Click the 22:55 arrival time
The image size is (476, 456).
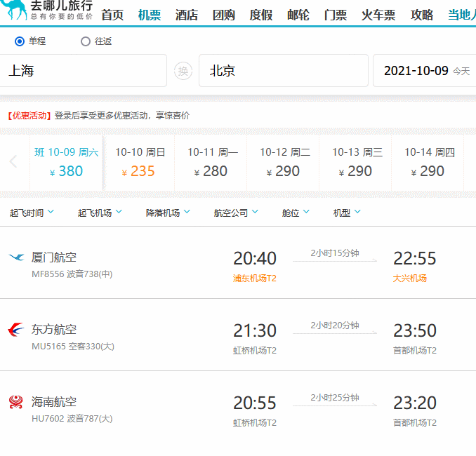tap(415, 258)
